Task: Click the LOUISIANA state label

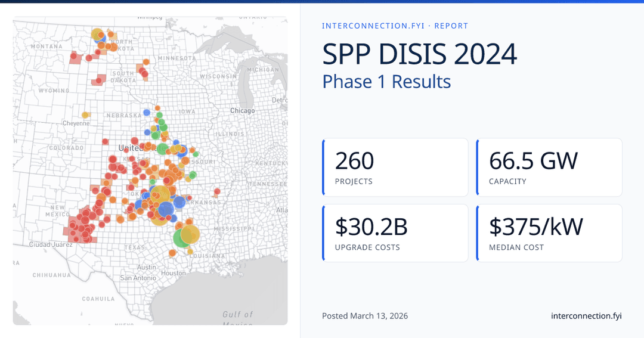Action: (208, 256)
